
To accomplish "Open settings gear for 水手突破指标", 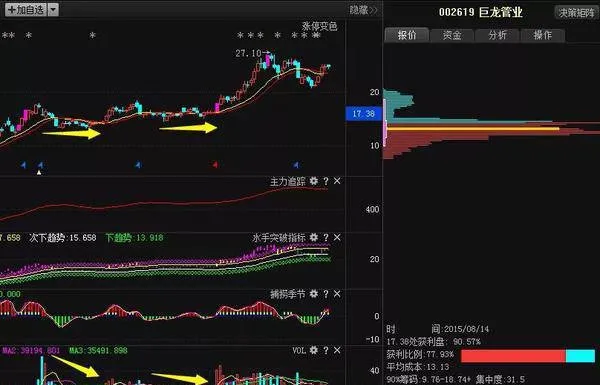I will tap(314, 238).
